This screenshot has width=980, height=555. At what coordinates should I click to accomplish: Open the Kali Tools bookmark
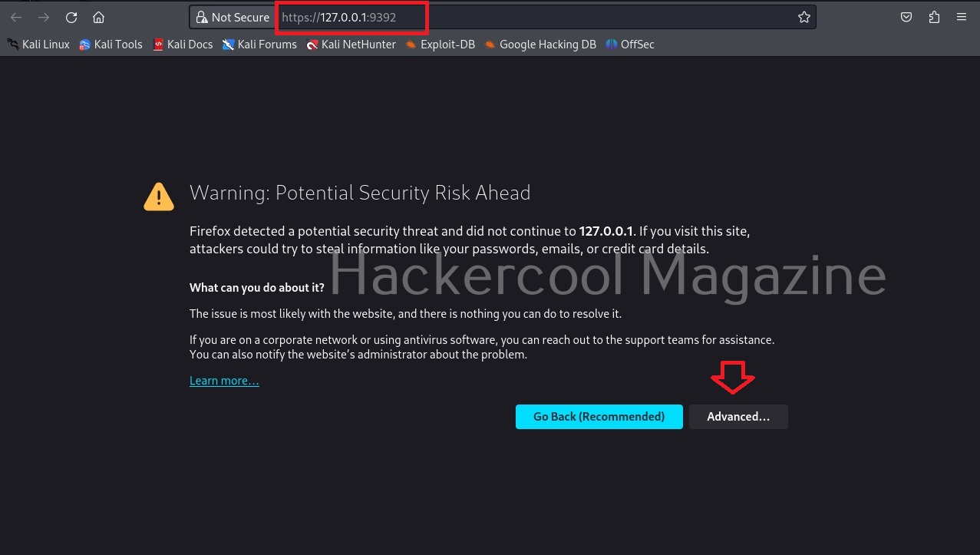coord(111,45)
